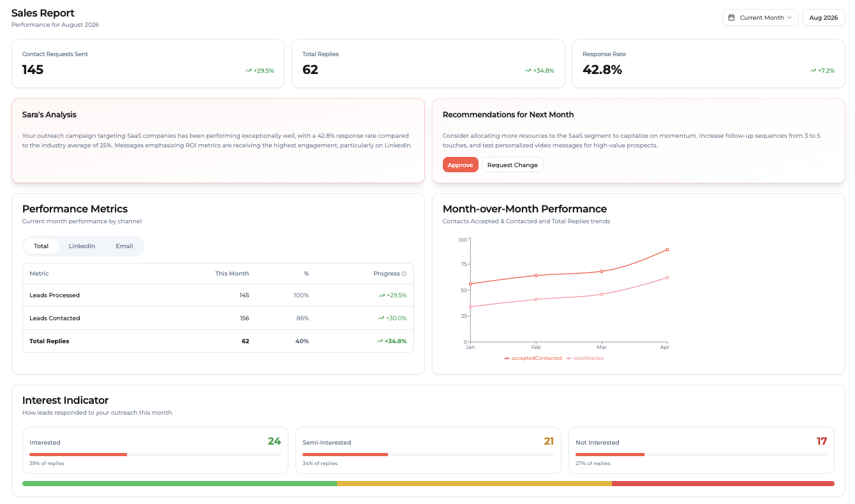Click trend arrow icon beside +34.8% in Total Replies card

pos(528,71)
